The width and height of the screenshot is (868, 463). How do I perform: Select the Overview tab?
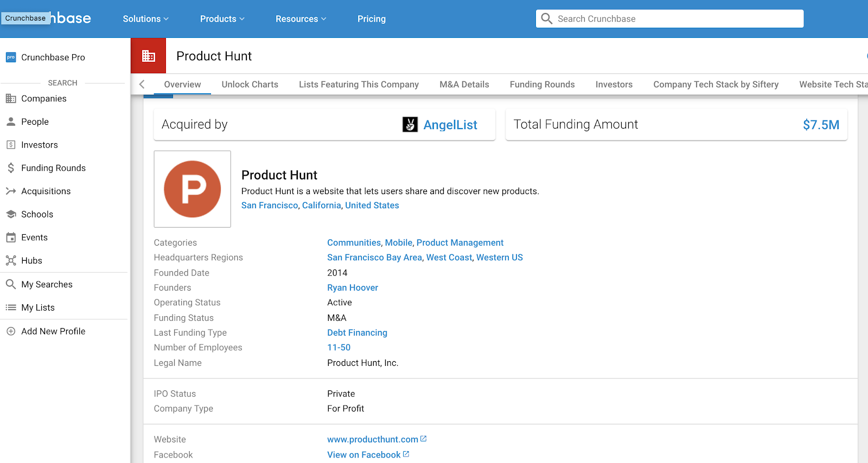click(182, 85)
